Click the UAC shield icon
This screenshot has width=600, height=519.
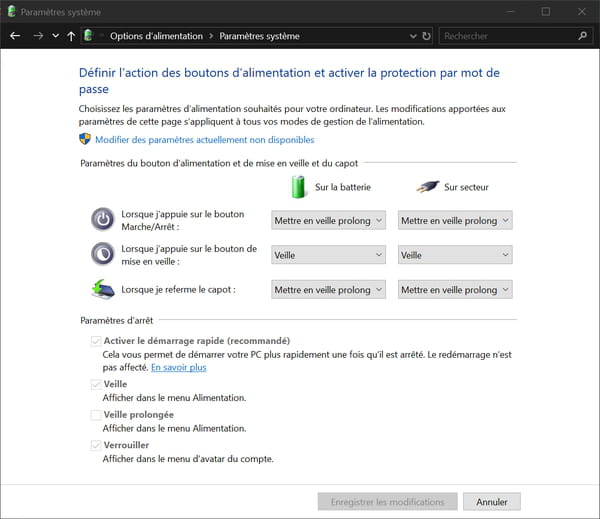point(85,139)
